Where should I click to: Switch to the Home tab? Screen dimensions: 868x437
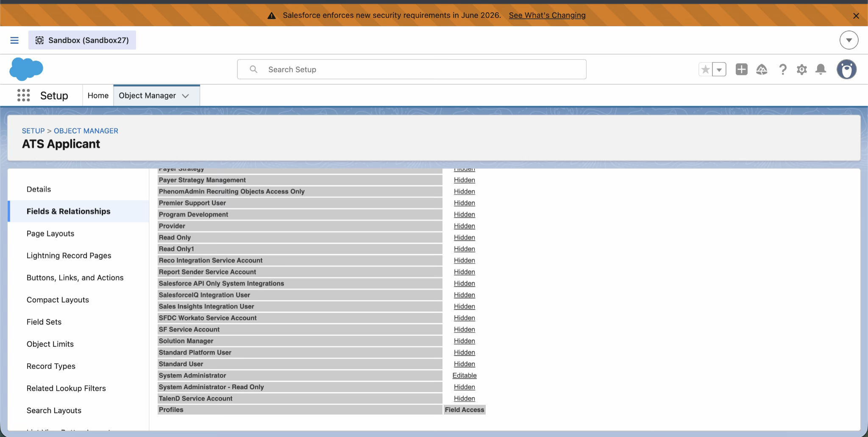pos(98,96)
